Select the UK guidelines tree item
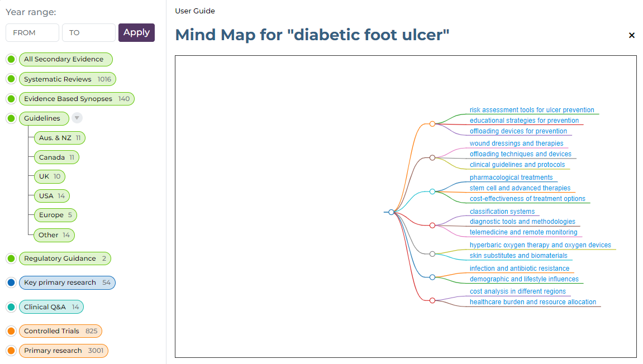This screenshot has width=643, height=364. 50,176
